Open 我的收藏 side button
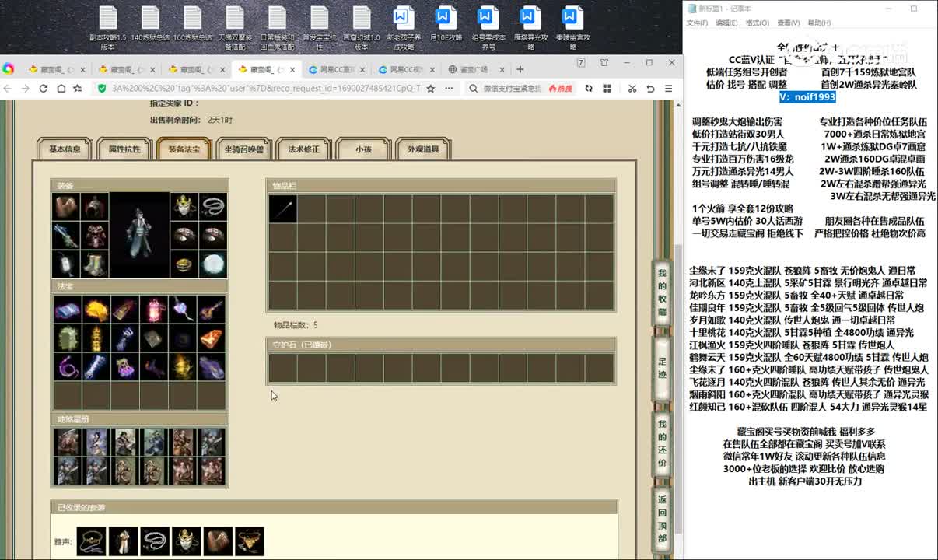 (662, 292)
